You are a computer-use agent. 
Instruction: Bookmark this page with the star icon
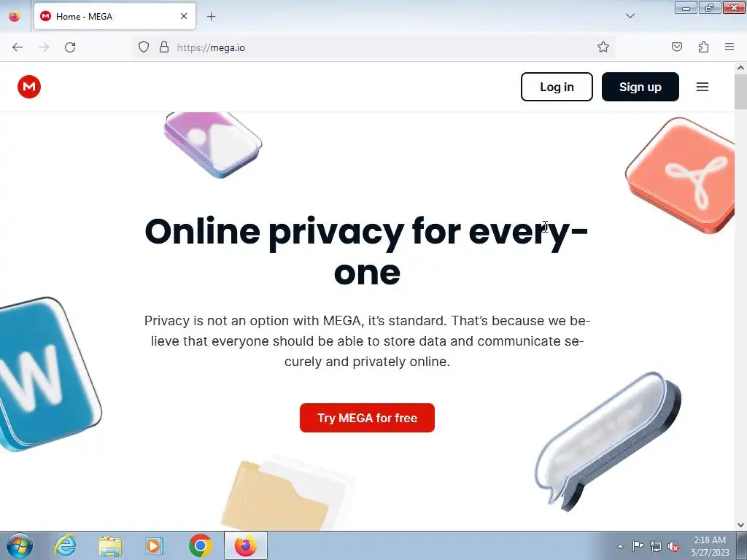pyautogui.click(x=603, y=47)
